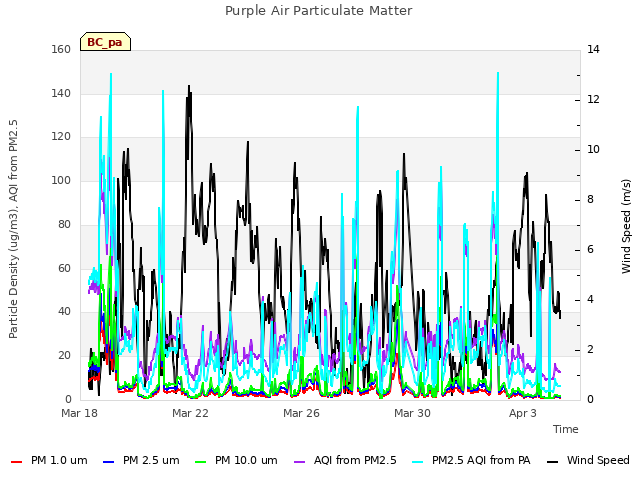Click the 'Time' x-axis title
Screen dimensions: 640x480
click(566, 429)
